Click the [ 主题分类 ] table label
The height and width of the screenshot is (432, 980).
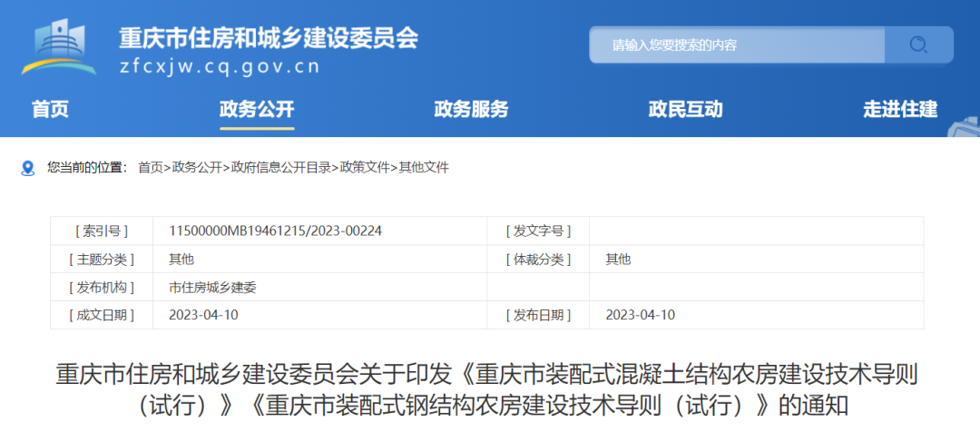click(x=102, y=260)
